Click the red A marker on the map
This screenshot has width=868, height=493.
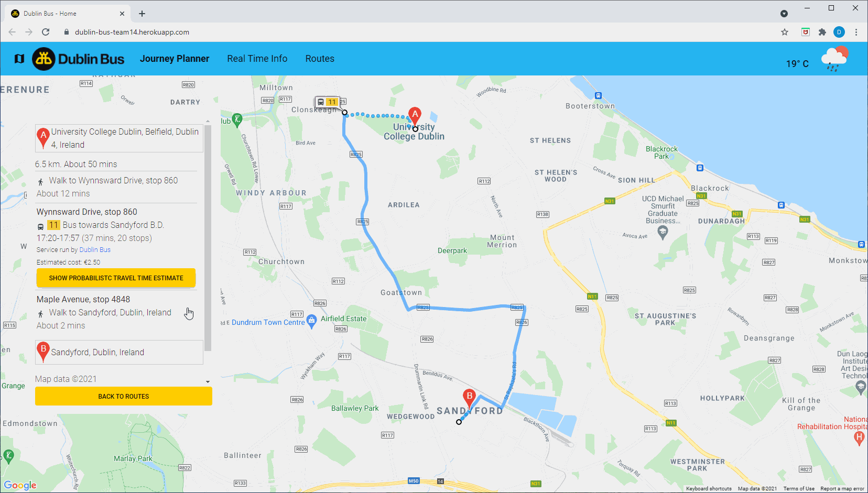415,117
